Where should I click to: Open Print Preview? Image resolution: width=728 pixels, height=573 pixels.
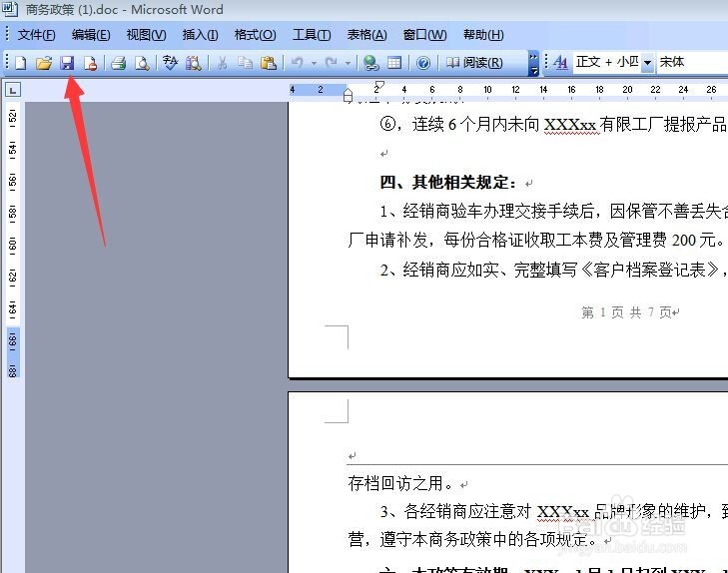pyautogui.click(x=142, y=63)
